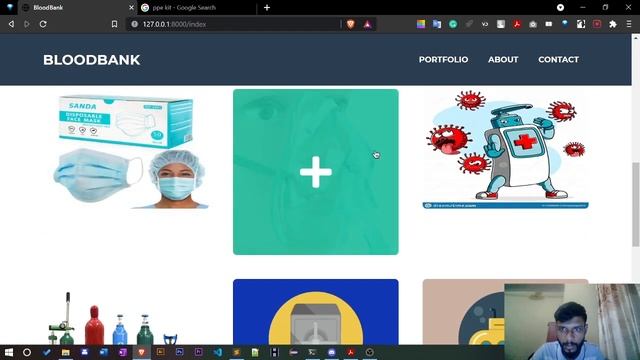Viewport: 640px width, 360px height.
Task: Open Discord from the taskbar
Action: coord(331,352)
